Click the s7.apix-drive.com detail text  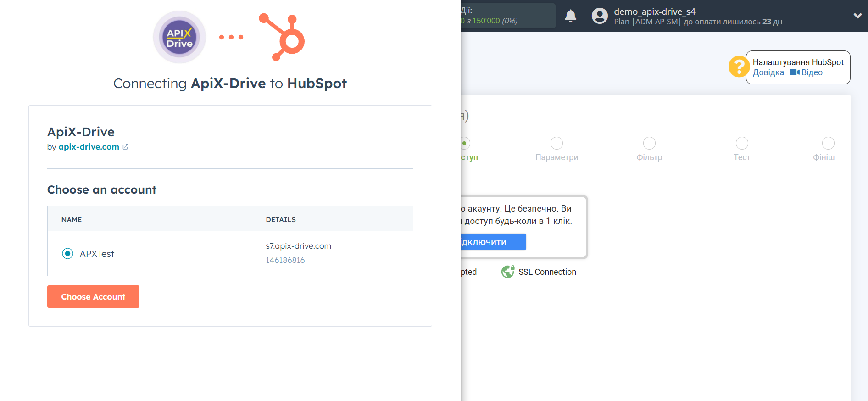[298, 246]
